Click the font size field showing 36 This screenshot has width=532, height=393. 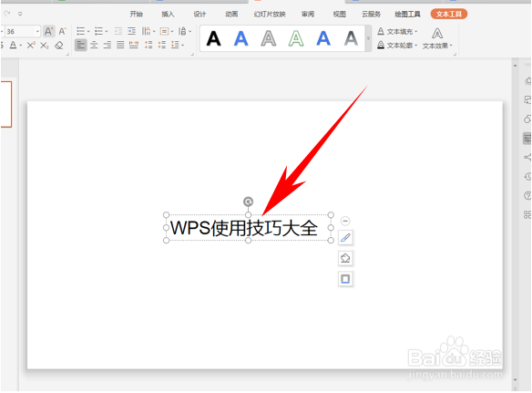(x=20, y=32)
